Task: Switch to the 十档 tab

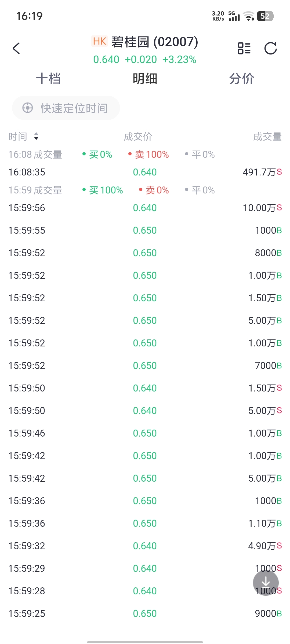Action: tap(48, 79)
